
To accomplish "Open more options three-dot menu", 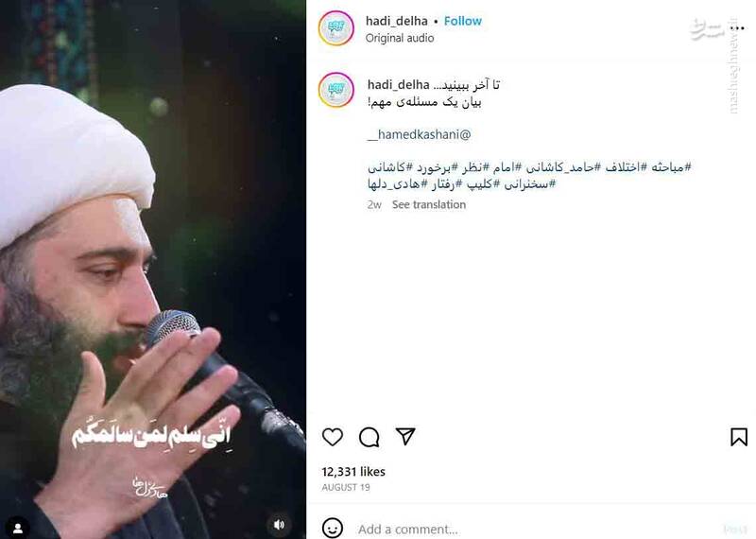I will (x=737, y=28).
